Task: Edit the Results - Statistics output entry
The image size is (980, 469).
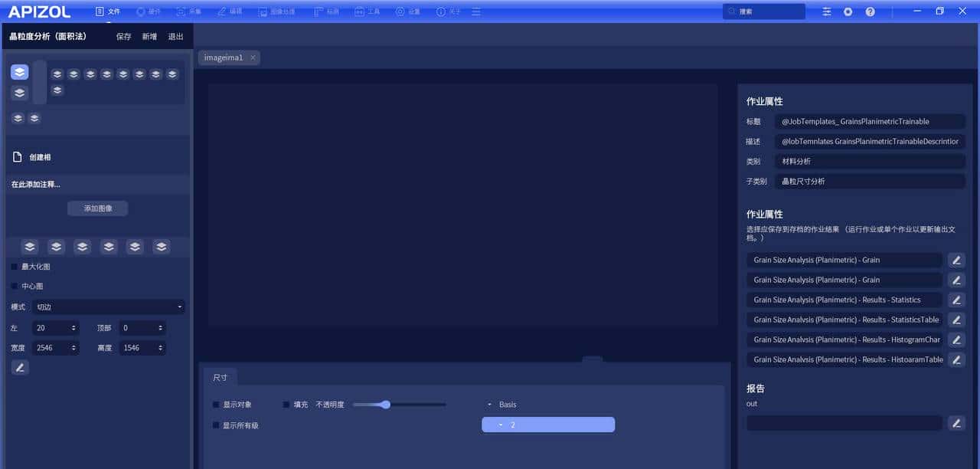Action: (x=956, y=300)
